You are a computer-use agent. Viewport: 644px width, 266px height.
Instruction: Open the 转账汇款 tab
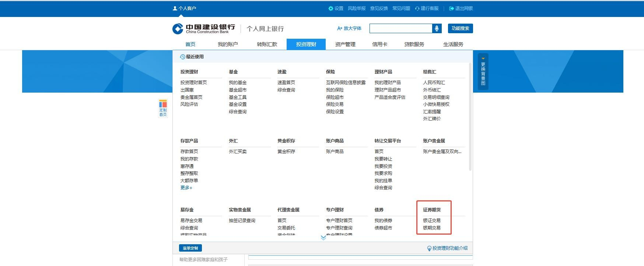click(x=267, y=44)
